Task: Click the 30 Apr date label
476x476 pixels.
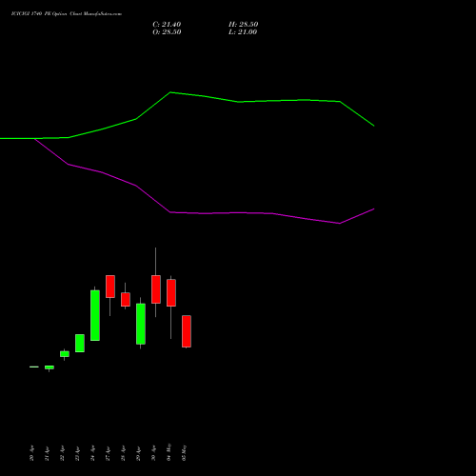Action: click(153, 453)
